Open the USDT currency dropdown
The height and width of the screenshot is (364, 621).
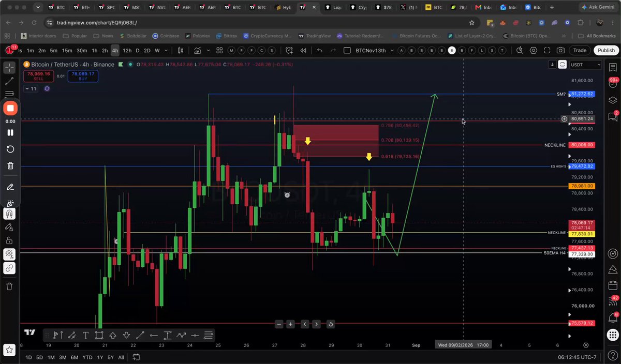click(x=585, y=65)
